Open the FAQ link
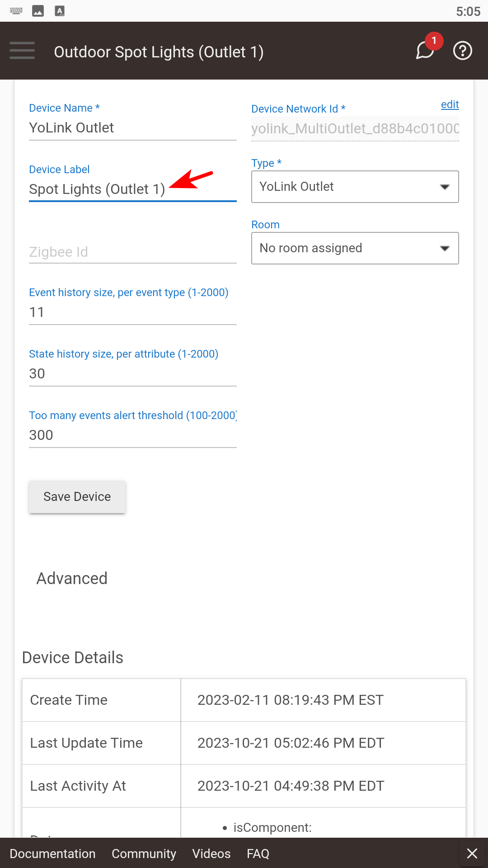This screenshot has height=868, width=488. [258, 854]
